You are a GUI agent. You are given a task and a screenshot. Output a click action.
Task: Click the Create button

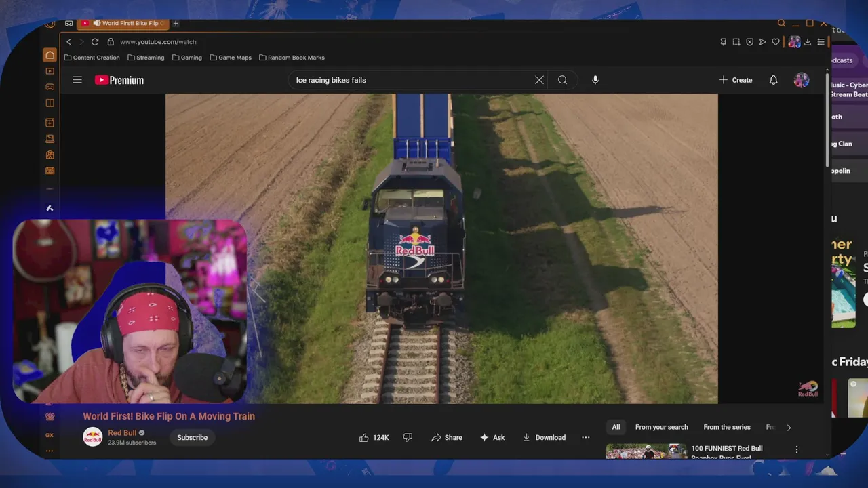736,80
